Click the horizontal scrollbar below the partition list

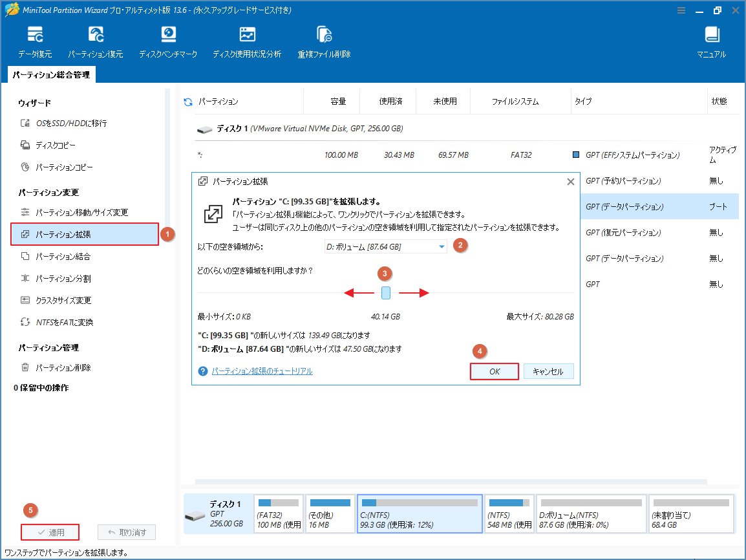click(451, 482)
